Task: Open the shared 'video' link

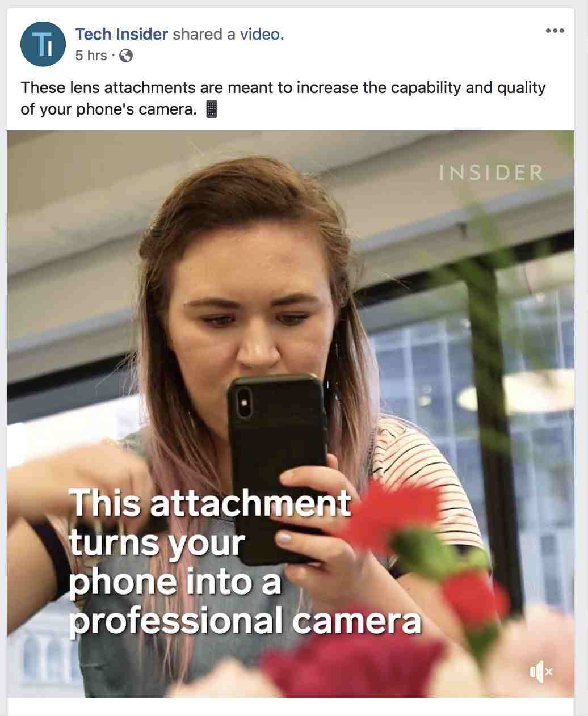Action: point(259,35)
